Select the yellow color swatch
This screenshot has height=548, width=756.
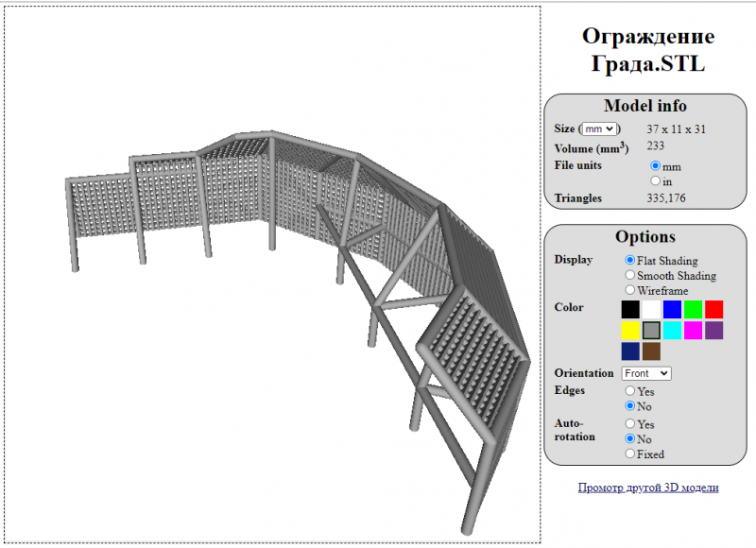[630, 330]
